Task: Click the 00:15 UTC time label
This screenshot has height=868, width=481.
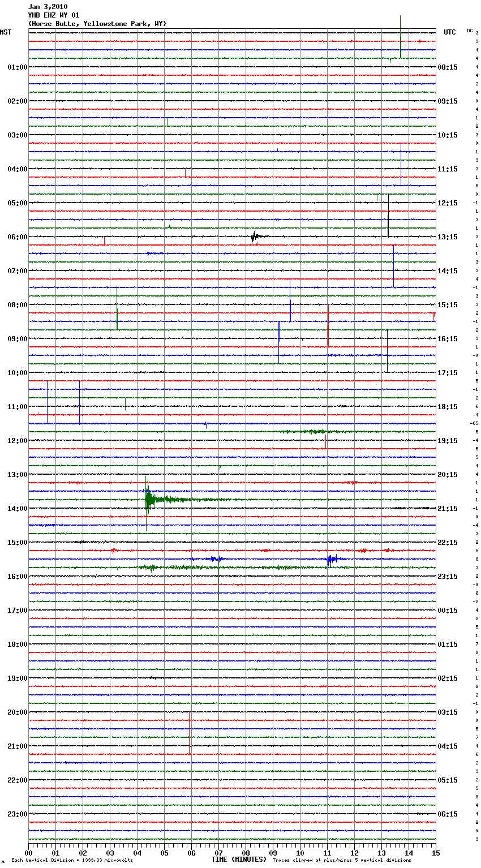Action: point(448,611)
